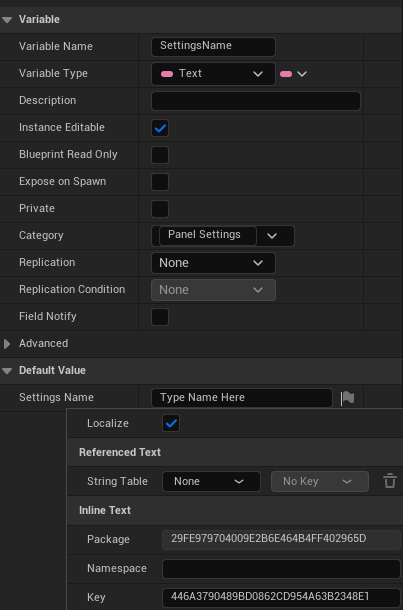The width and height of the screenshot is (403, 610).
Task: Enable Expose on Spawn checkbox
Action: (x=160, y=182)
